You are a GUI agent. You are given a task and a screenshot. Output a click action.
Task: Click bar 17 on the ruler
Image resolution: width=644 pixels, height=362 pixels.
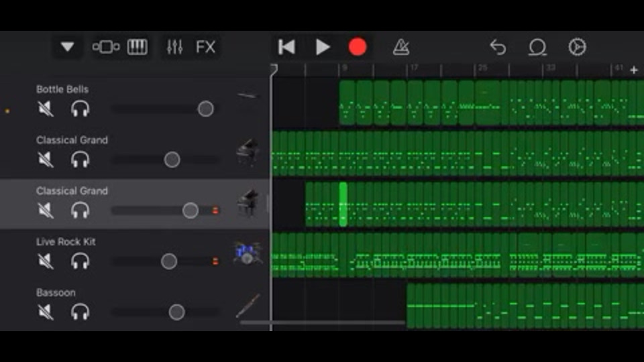(x=414, y=67)
